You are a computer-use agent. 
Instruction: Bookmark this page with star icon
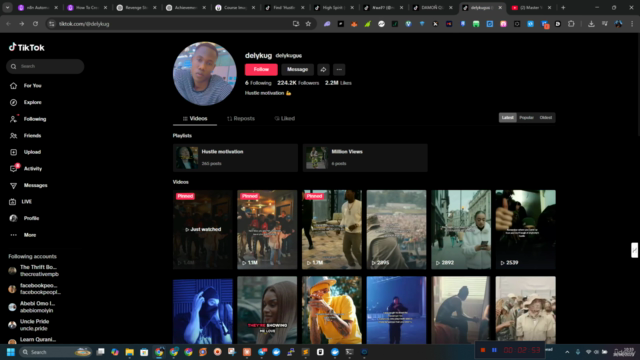[x=308, y=24]
